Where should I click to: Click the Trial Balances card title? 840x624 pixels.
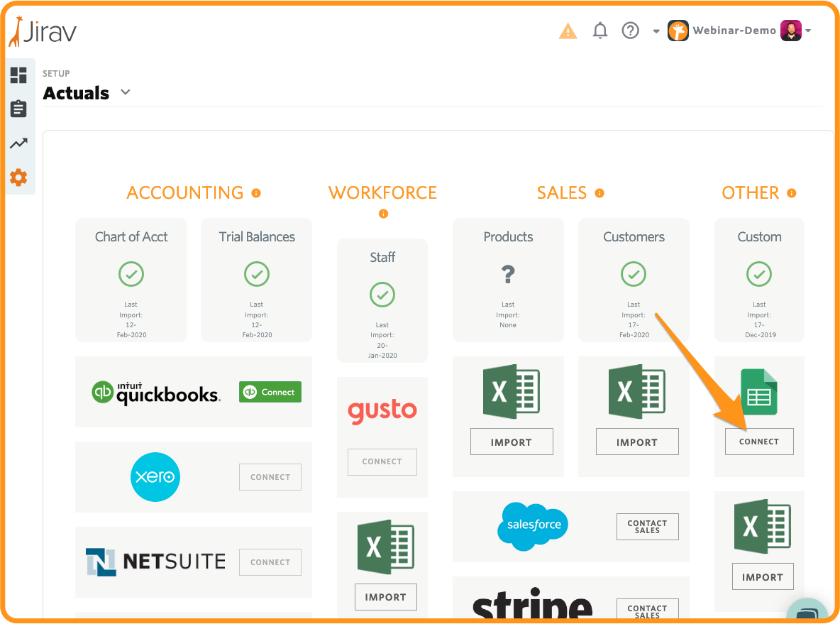[257, 237]
